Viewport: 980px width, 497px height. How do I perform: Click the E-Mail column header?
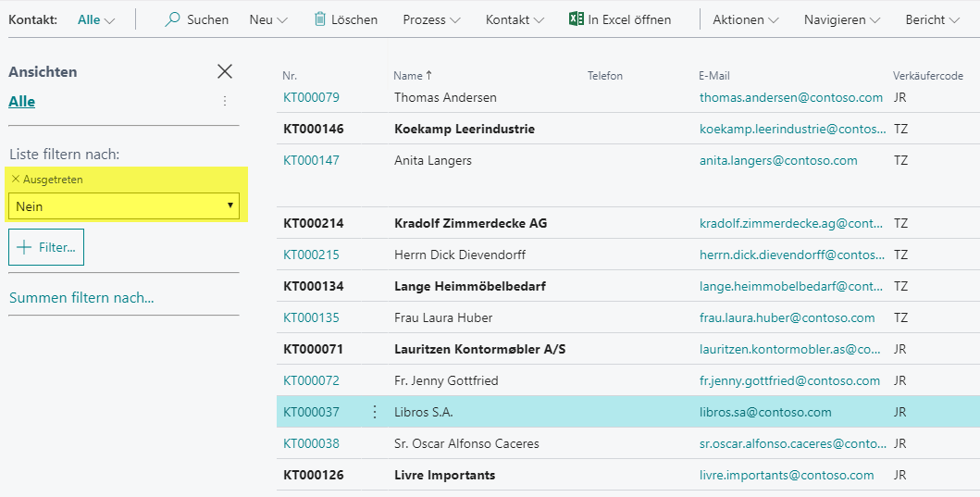[x=714, y=76]
